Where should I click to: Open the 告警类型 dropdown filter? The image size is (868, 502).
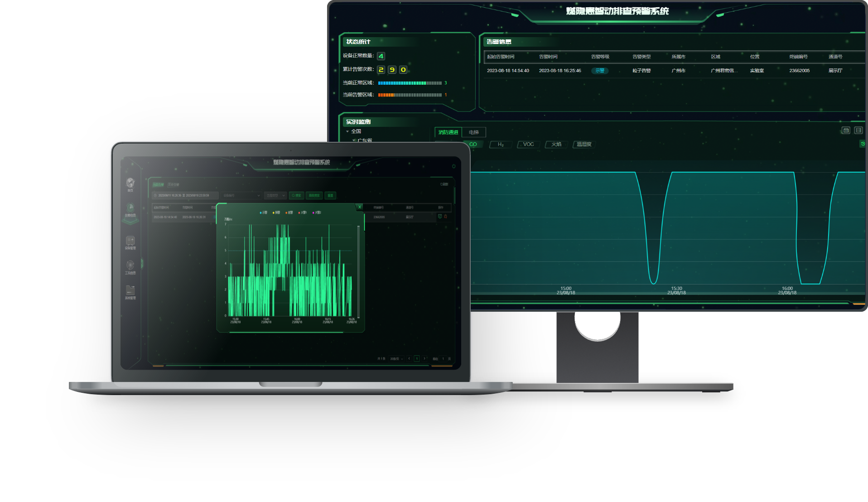pyautogui.click(x=275, y=196)
